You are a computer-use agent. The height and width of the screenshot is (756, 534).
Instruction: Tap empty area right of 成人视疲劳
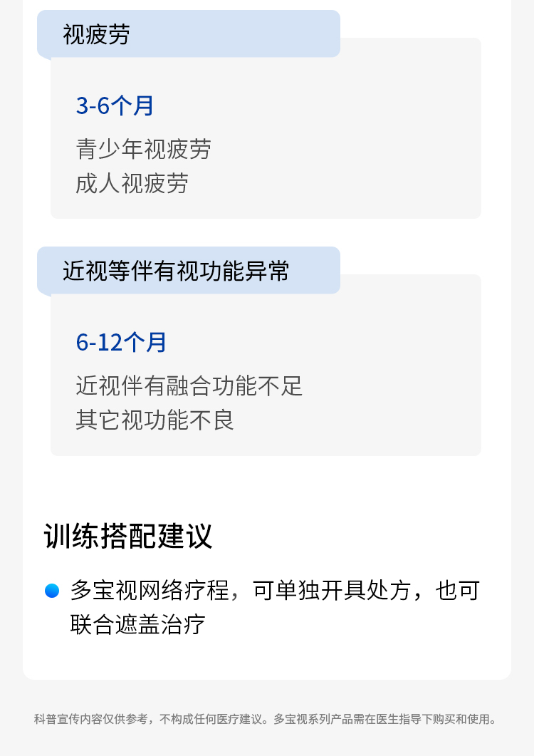(x=335, y=184)
